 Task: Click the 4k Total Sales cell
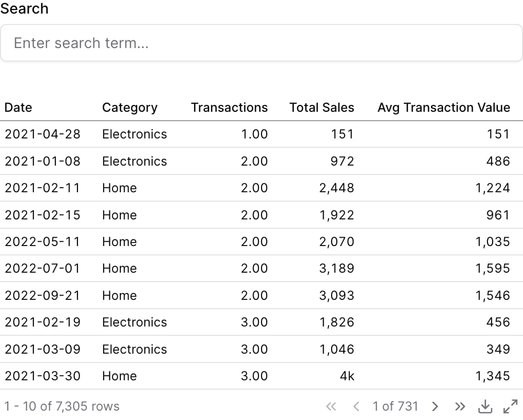[x=347, y=376]
